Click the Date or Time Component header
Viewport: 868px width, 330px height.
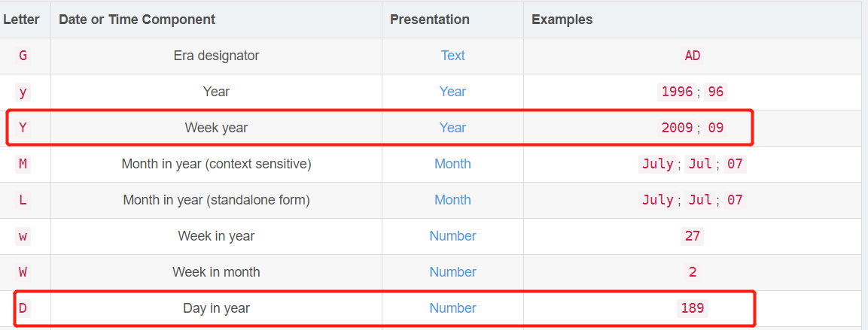pos(137,20)
